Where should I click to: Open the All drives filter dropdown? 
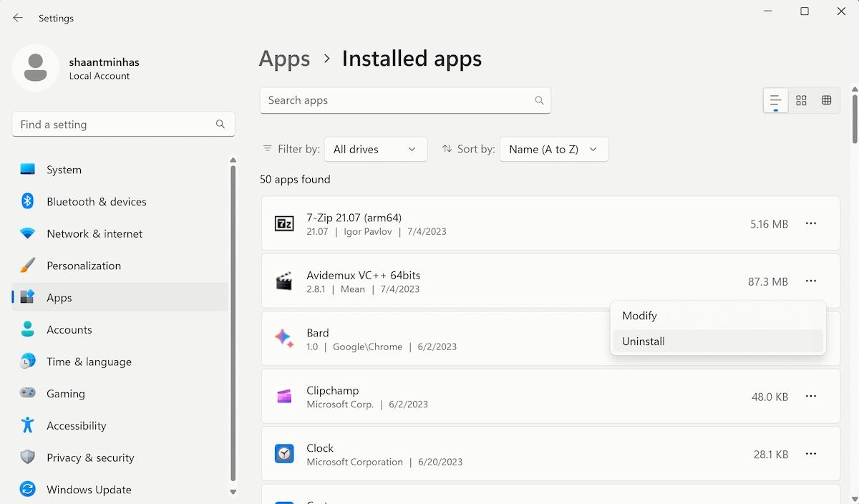pyautogui.click(x=376, y=149)
